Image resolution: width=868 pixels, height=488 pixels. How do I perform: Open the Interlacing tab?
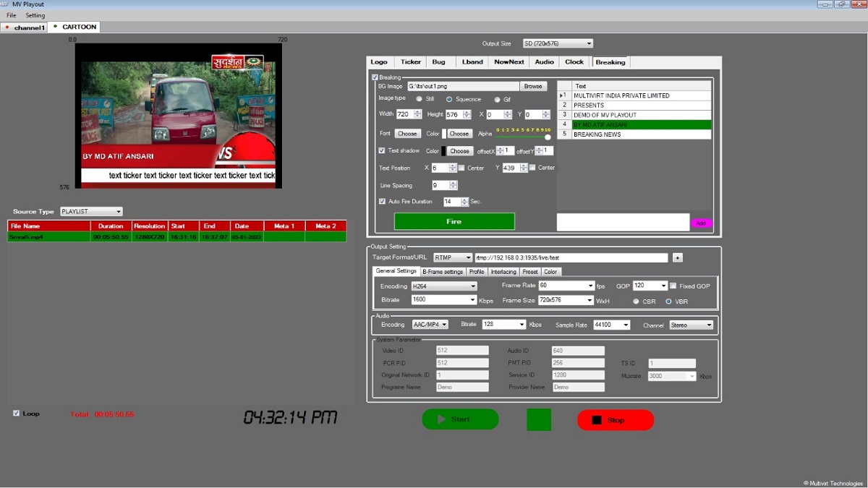[503, 272]
